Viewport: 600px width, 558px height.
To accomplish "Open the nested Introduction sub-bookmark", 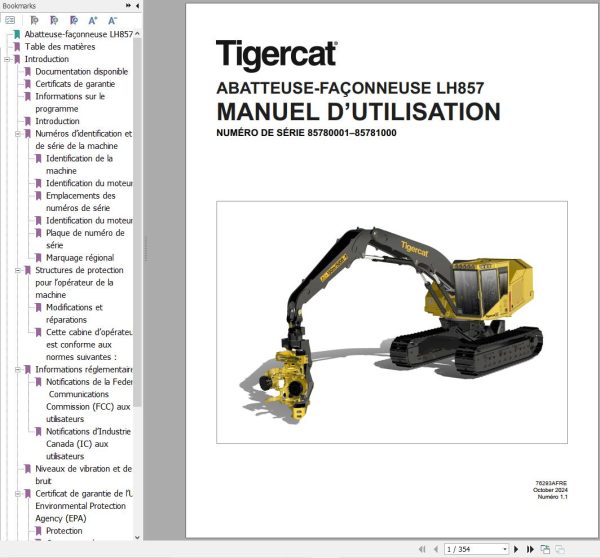I will tap(57, 121).
